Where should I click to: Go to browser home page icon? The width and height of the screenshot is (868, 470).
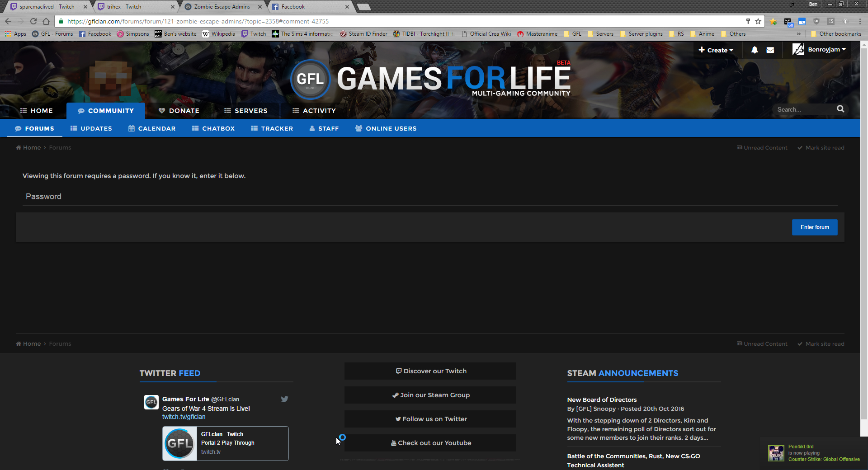46,21
